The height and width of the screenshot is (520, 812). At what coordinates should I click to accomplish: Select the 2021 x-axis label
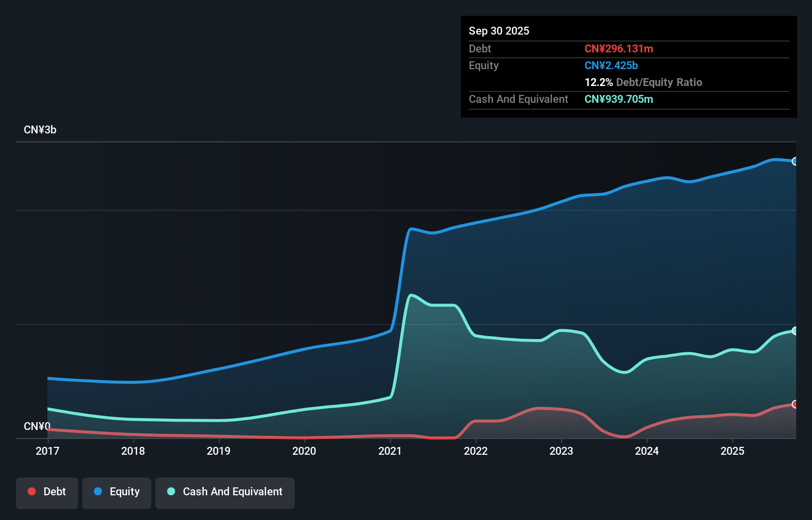point(390,451)
